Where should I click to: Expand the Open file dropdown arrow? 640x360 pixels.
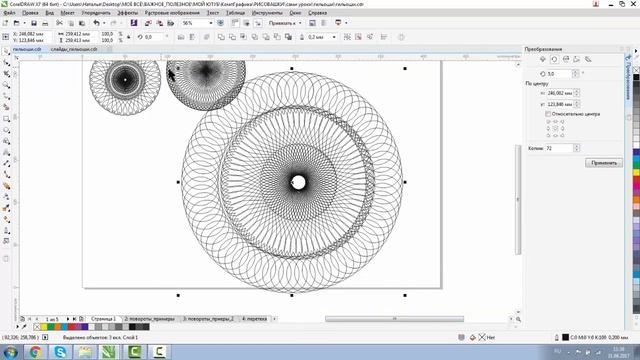point(24,23)
